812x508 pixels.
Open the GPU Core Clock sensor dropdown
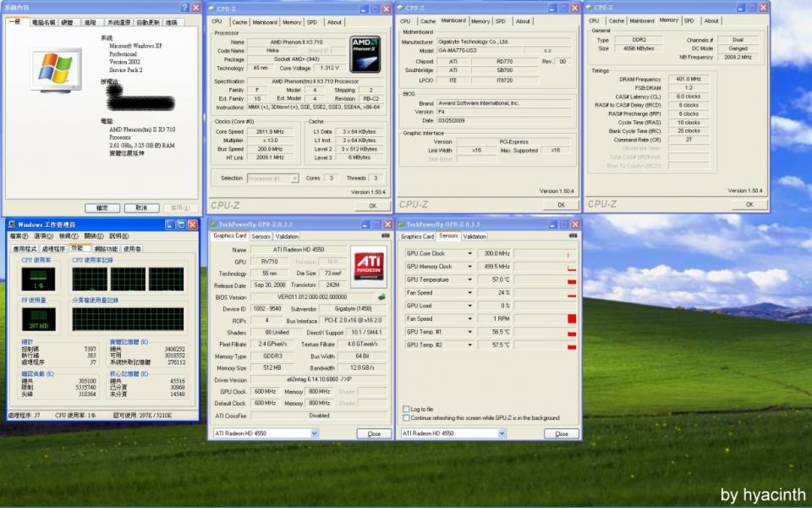[470, 253]
